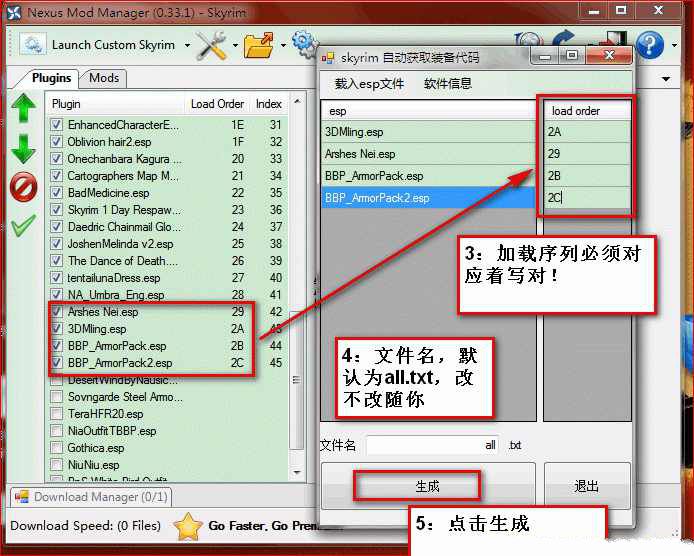This screenshot has height=556, width=694.
Task: Click plugin list scroll up arrow
Action: coord(297,101)
